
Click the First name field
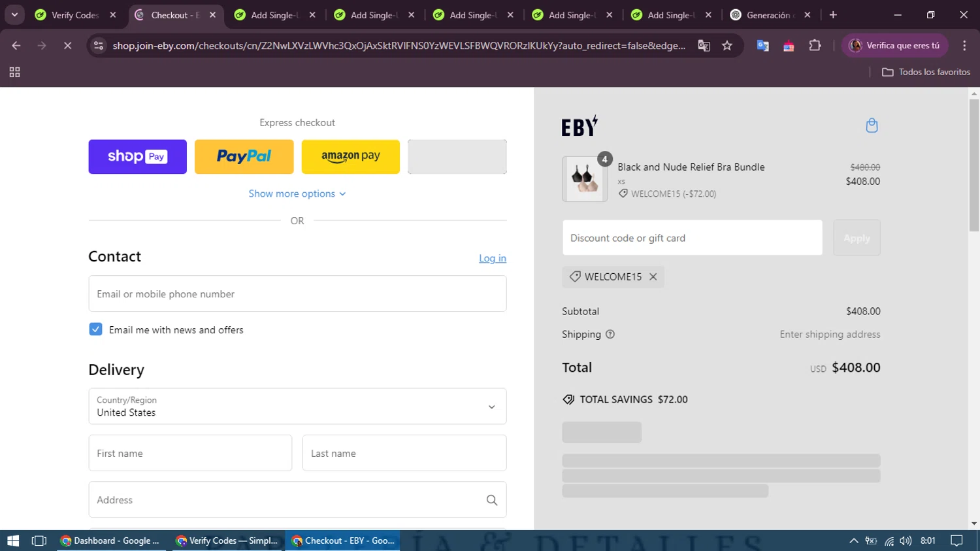click(x=190, y=453)
